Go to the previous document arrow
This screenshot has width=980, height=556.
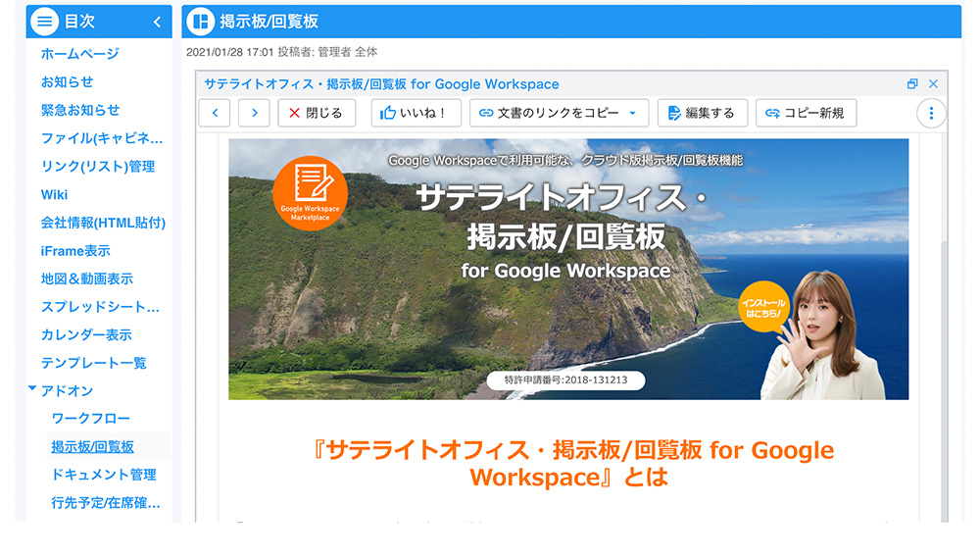(215, 113)
